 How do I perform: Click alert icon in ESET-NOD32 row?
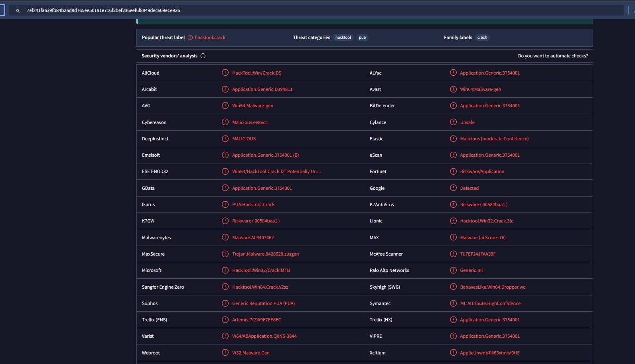[225, 171]
